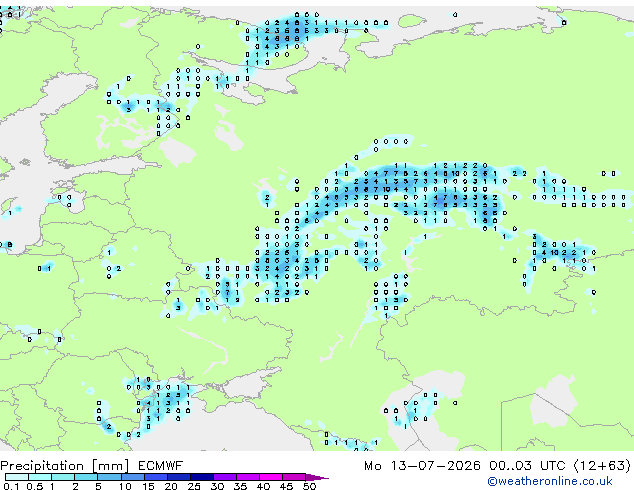The image size is (634, 490).
Task: Click the '0.5' legend scale label
Action: [x=35, y=486]
